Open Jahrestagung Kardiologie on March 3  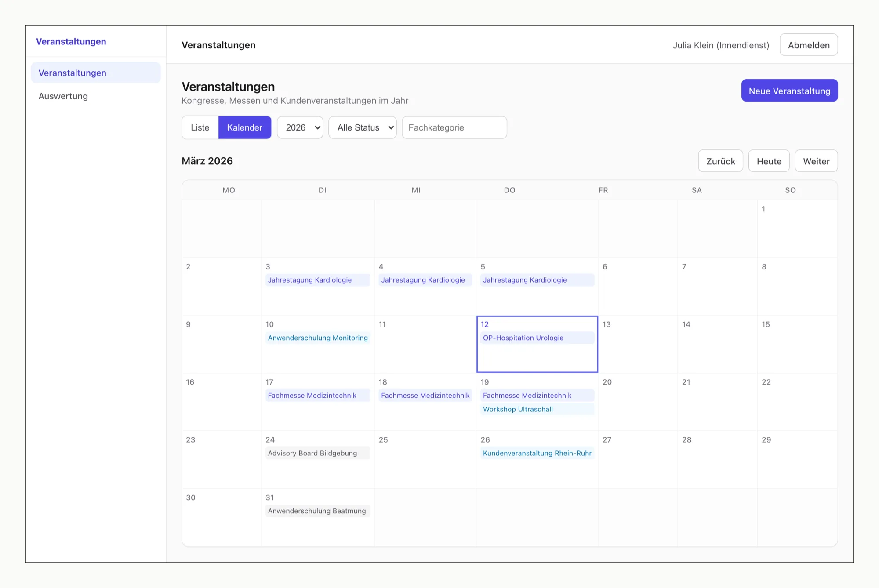point(318,280)
